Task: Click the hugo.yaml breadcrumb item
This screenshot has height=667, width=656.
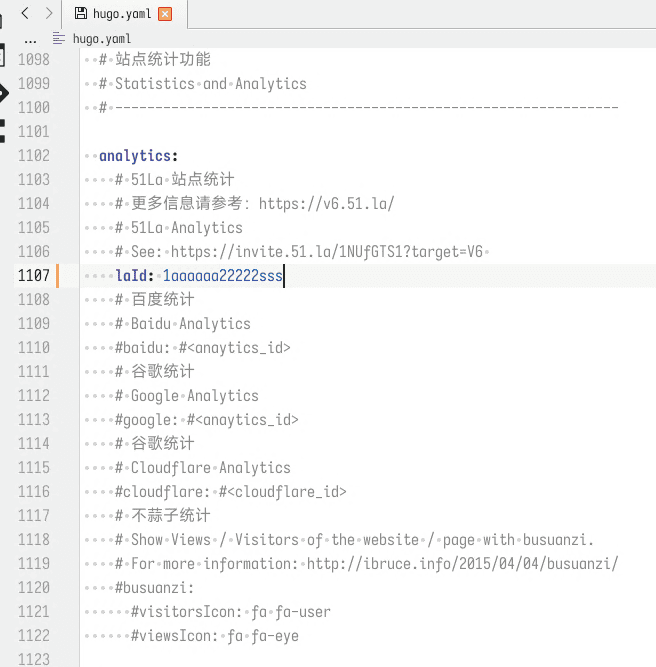Action: point(101,38)
